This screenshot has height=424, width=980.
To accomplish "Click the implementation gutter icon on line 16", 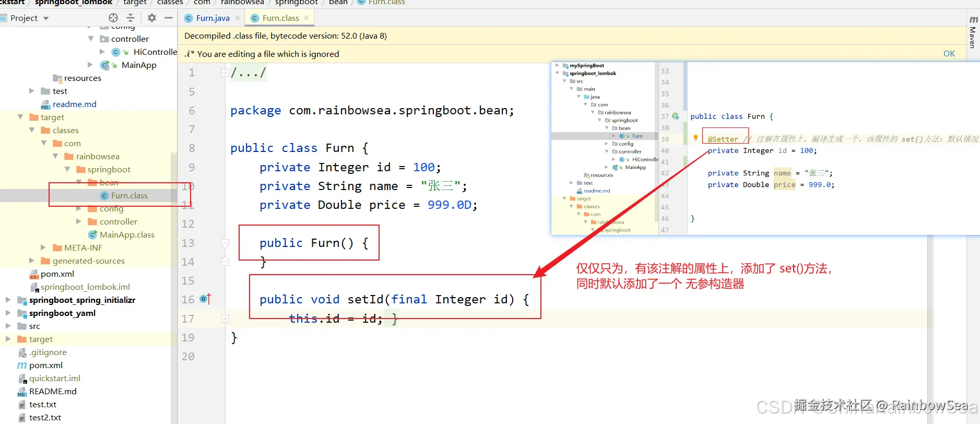I will click(x=205, y=299).
